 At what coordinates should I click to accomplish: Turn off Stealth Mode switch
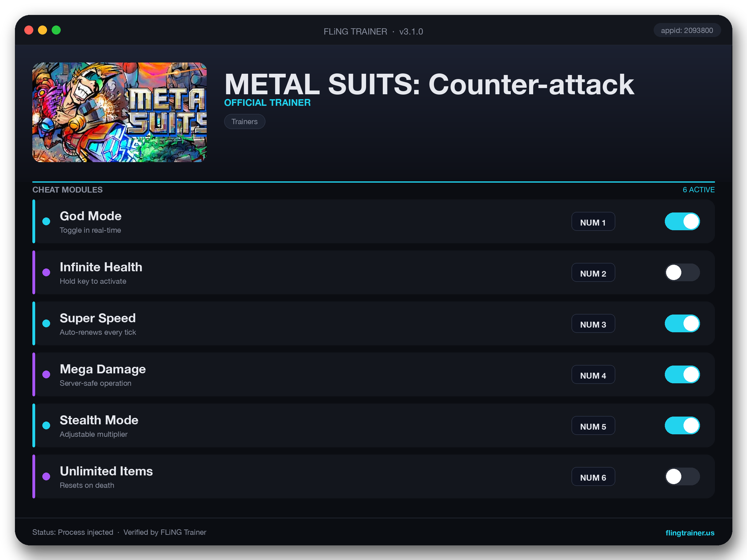coord(682,425)
